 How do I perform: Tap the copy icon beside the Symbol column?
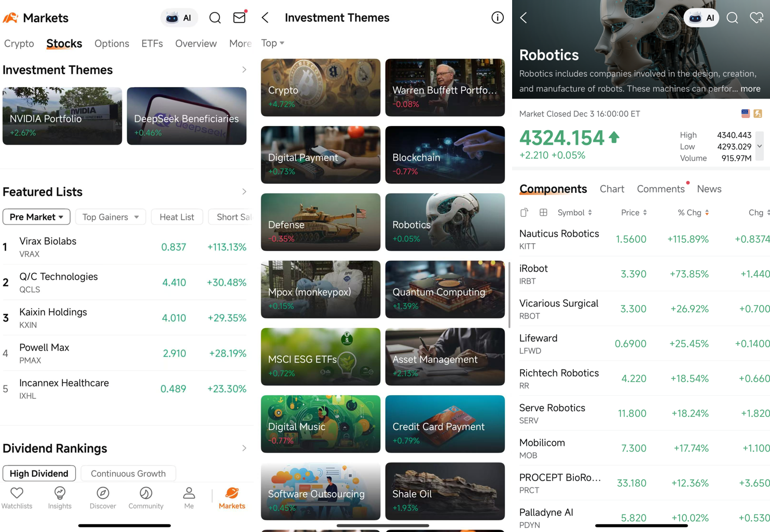(525, 212)
